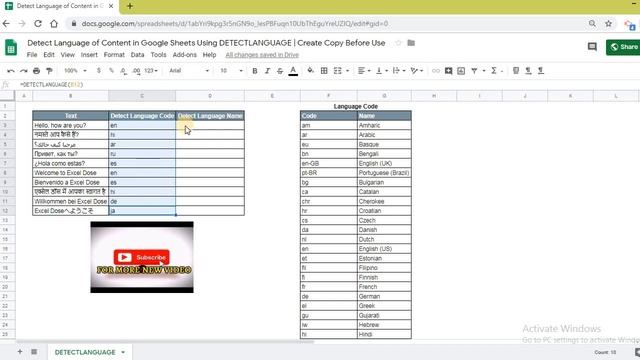Viewport: 640px width, 360px height.
Task: Redo using the toolbar redo arrow
Action: pyautogui.click(x=24, y=71)
